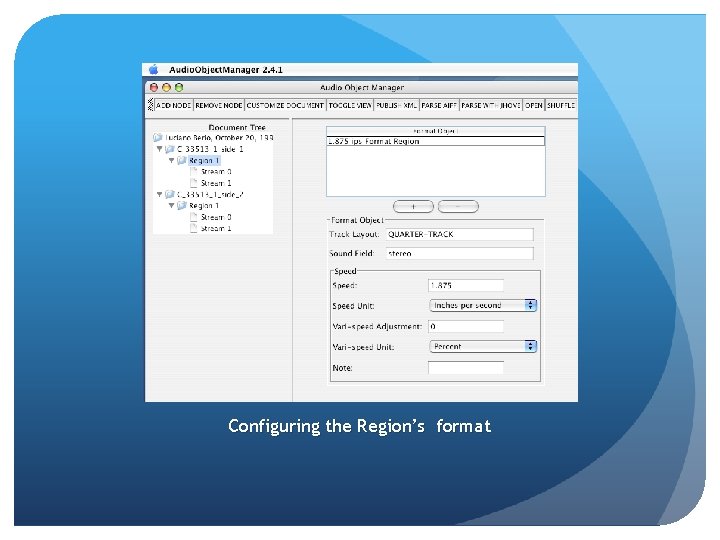This screenshot has height=540, width=720.
Task: Collapse Region 1 under C_33513_1_side_2
Action: point(171,206)
